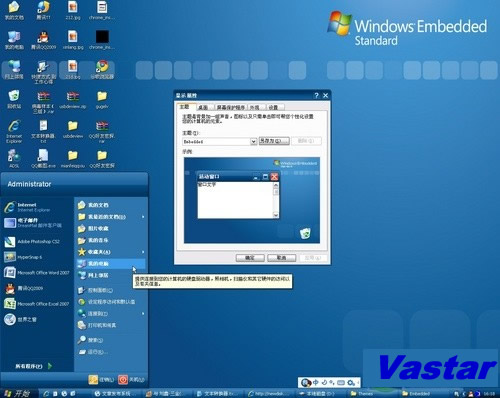Open 打印机和传真 from Start menu
Image resolution: width=500 pixels, height=398 pixels.
(111, 325)
